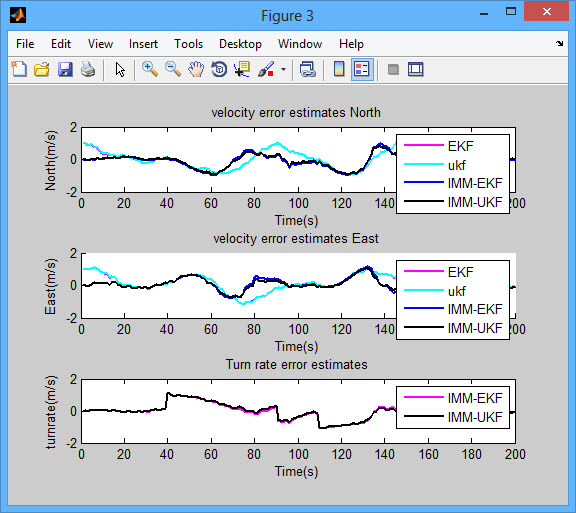Activate the Rotate 3D tool
Viewport: 576px width, 513px height.
(219, 69)
